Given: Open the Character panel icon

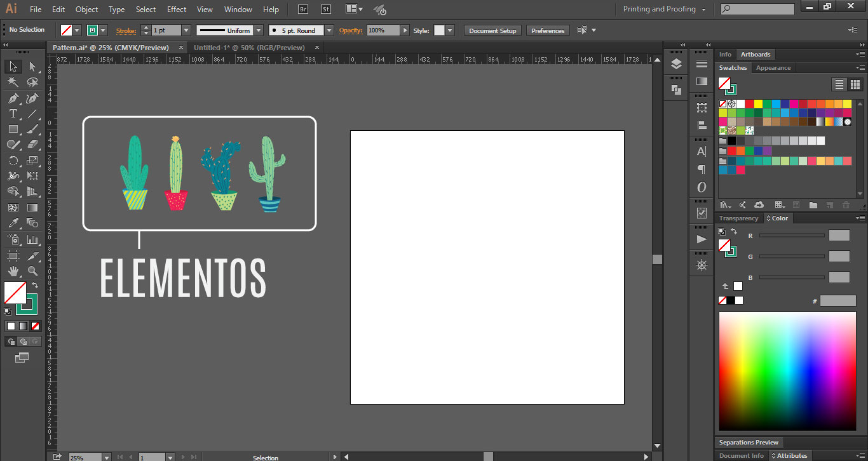Looking at the screenshot, I should coord(702,152).
